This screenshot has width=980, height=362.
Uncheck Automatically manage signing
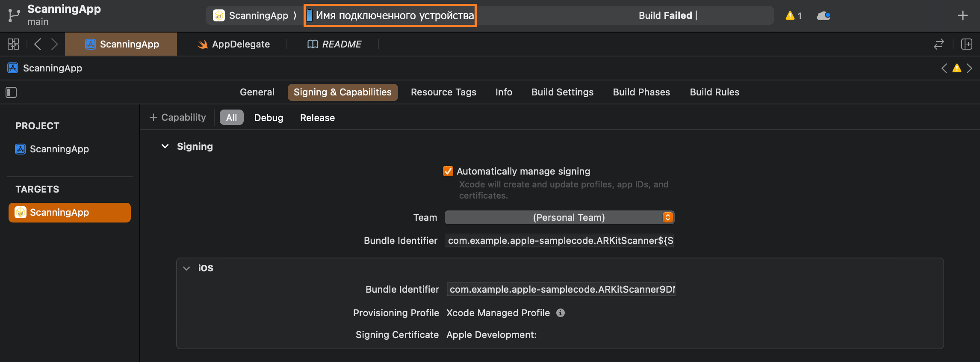(448, 171)
